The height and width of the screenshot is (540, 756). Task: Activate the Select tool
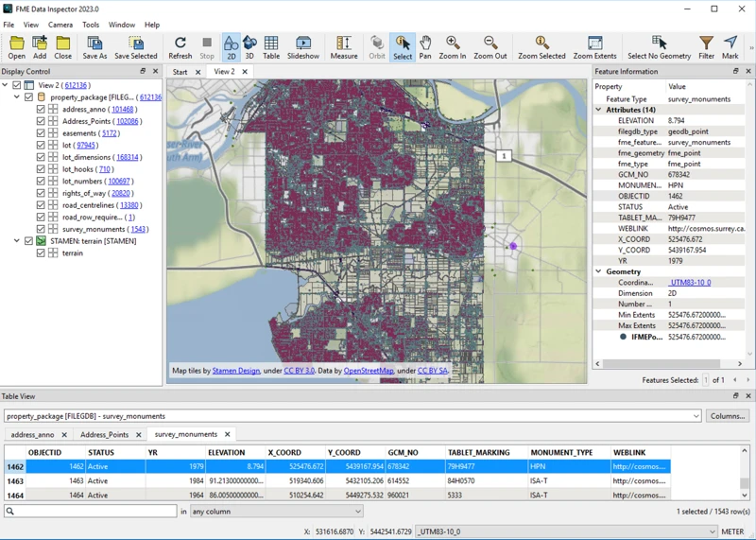[x=403, y=47]
